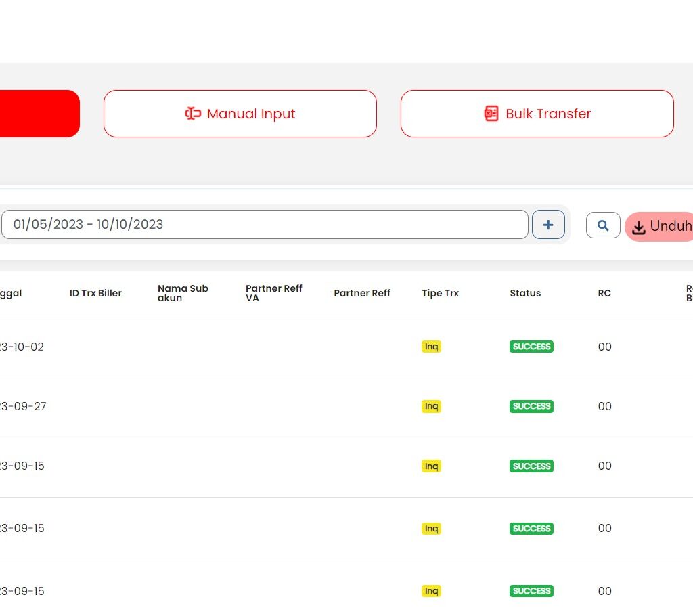Screen dimensions: 693x616
Task: Click the red button at left edge
Action: 39,114
